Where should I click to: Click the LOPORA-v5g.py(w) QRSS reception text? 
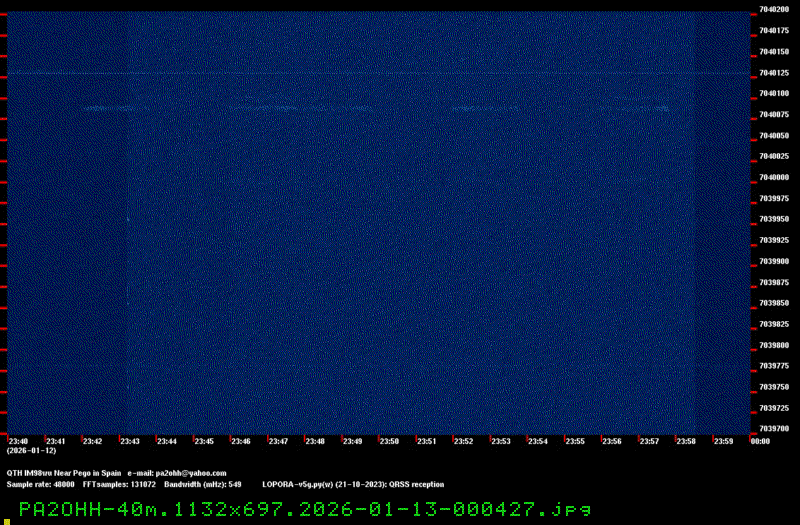(353, 484)
